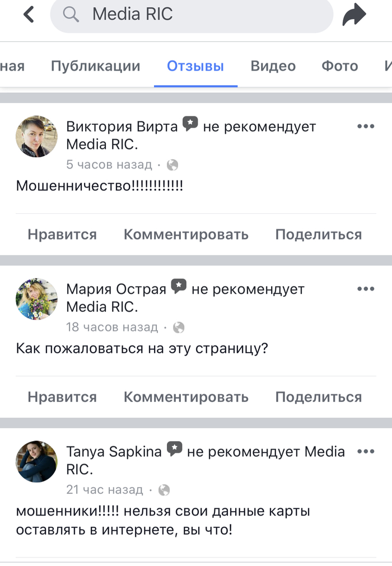The height and width of the screenshot is (566, 392).
Task: Tap recommendation badge next to Виктория Вирта
Action: [x=190, y=124]
